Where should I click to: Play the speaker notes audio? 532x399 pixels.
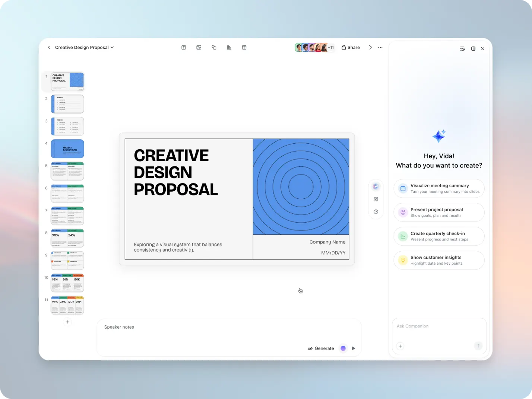[x=354, y=348]
